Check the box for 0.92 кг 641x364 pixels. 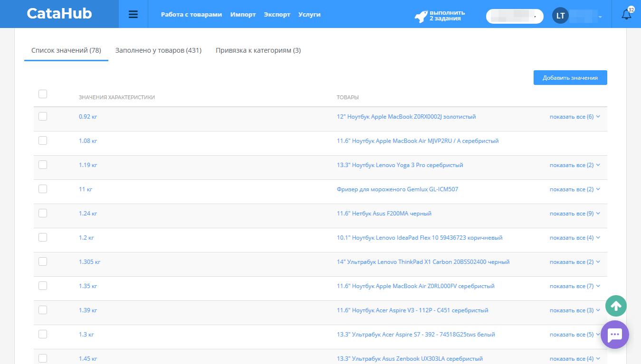43,116
